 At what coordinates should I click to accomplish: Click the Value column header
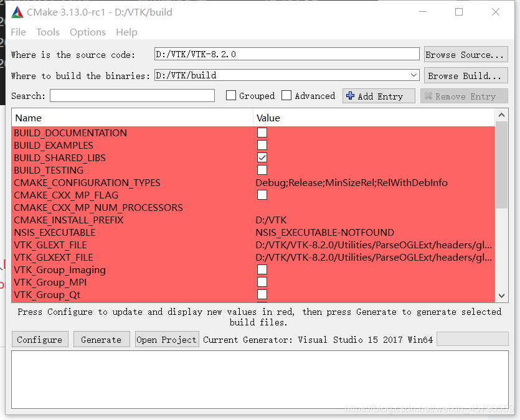pyautogui.click(x=374, y=118)
